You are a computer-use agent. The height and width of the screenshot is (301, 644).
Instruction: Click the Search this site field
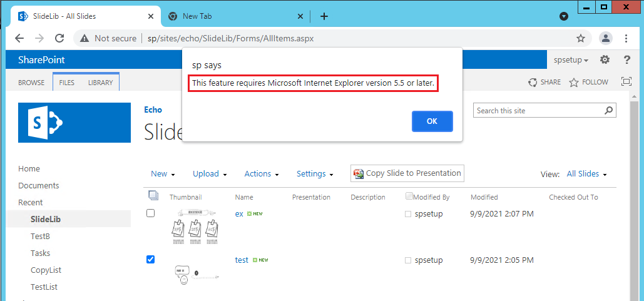click(538, 111)
